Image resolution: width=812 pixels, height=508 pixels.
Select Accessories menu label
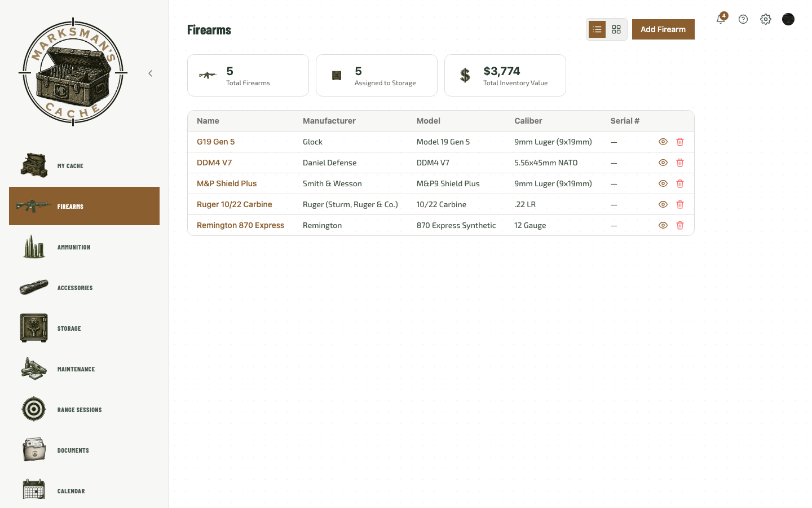tap(75, 288)
